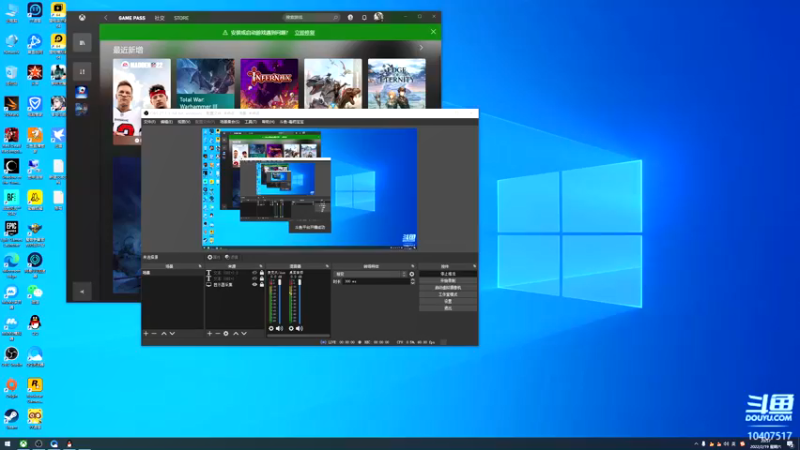Screen dimensions: 800x450
Task: Open first mixer channel settings gear
Action: 271,329
